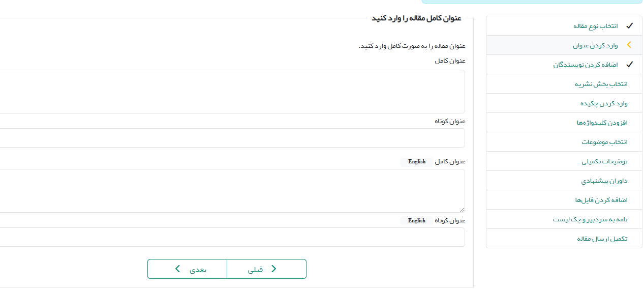Go to the داوران پیشنهادی step

pos(604,181)
